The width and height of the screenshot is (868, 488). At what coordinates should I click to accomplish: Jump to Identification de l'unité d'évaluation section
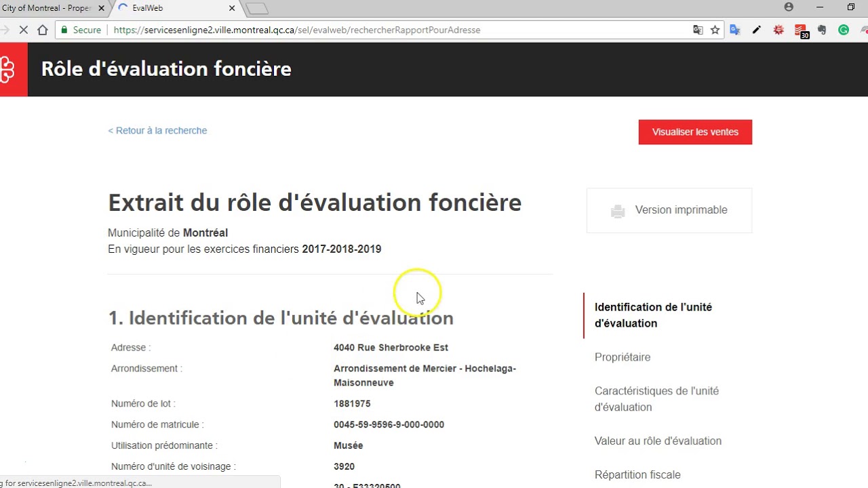(653, 315)
